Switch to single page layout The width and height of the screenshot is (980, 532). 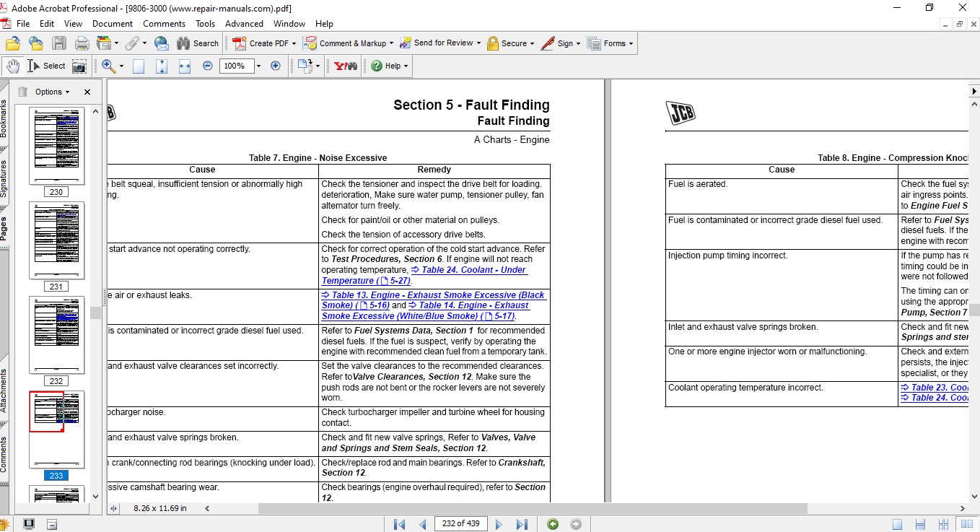[x=897, y=524]
